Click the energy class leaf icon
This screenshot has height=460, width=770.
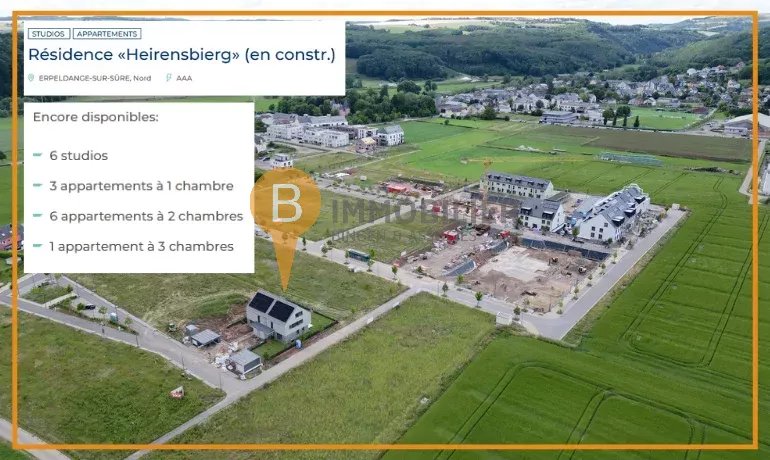tap(168, 78)
